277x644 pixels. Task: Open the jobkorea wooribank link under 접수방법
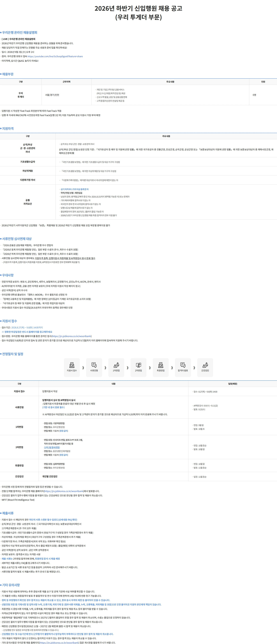[72, 336]
